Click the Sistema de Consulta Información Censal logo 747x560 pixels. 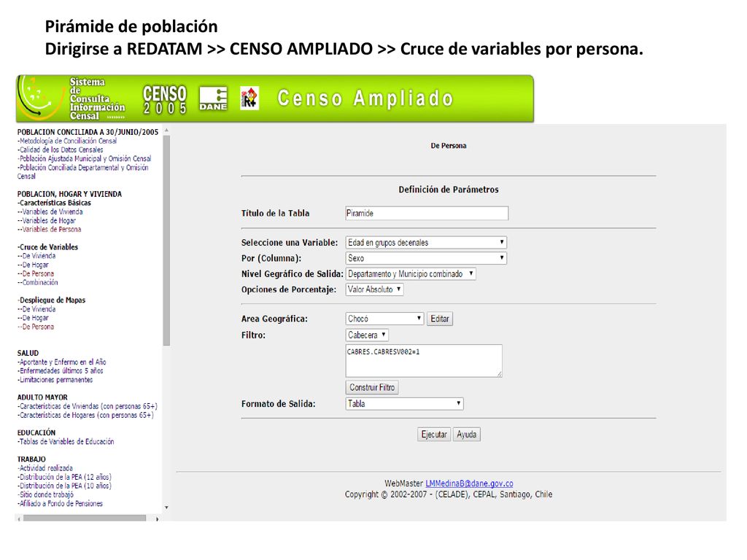71,98
